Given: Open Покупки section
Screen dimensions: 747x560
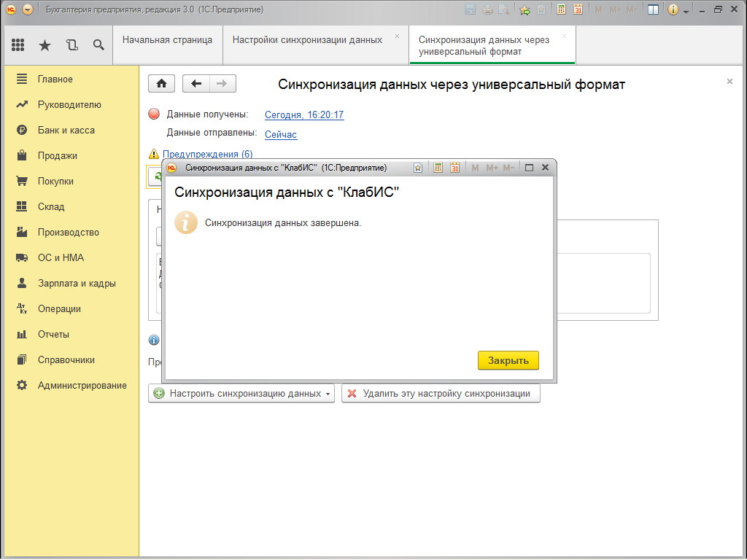Looking at the screenshot, I should 71,181.
